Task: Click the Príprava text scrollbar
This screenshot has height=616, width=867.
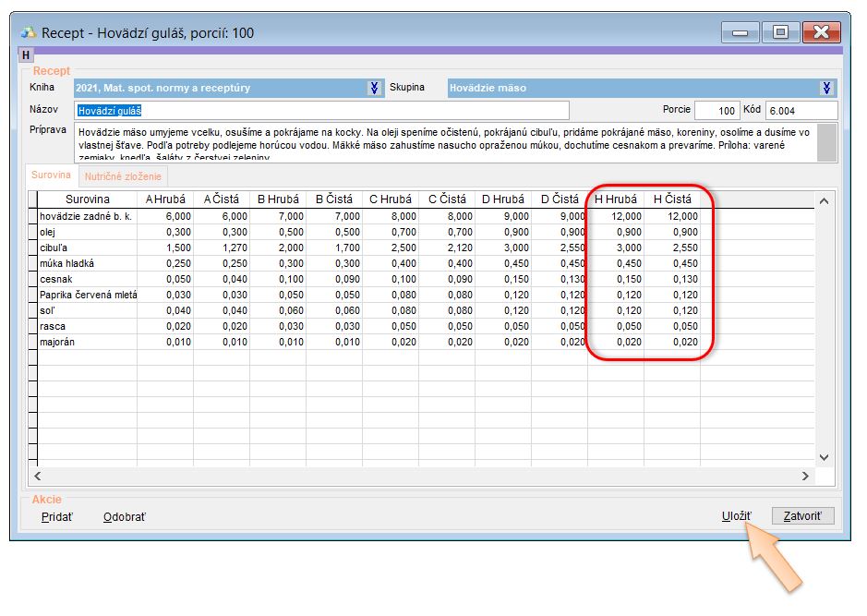Action: click(828, 143)
